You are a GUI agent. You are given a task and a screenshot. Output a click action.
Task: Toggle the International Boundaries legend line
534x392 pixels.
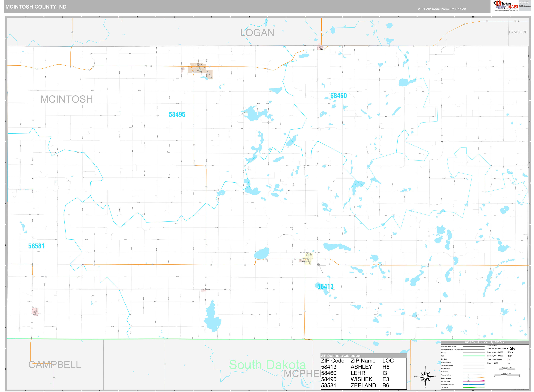tap(449, 346)
